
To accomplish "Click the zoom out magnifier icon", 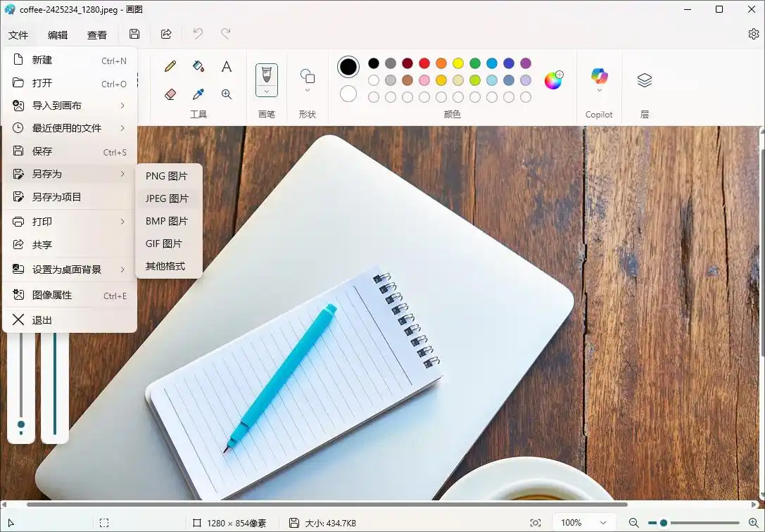I will point(634,523).
